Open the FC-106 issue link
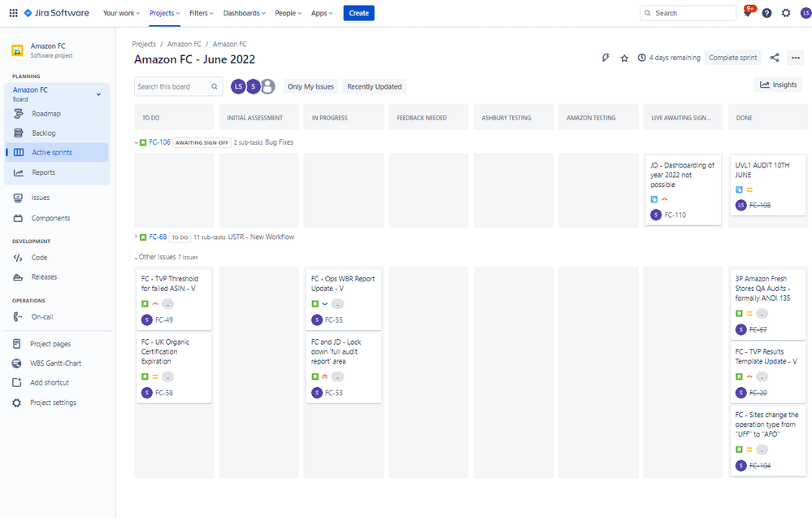 (159, 142)
